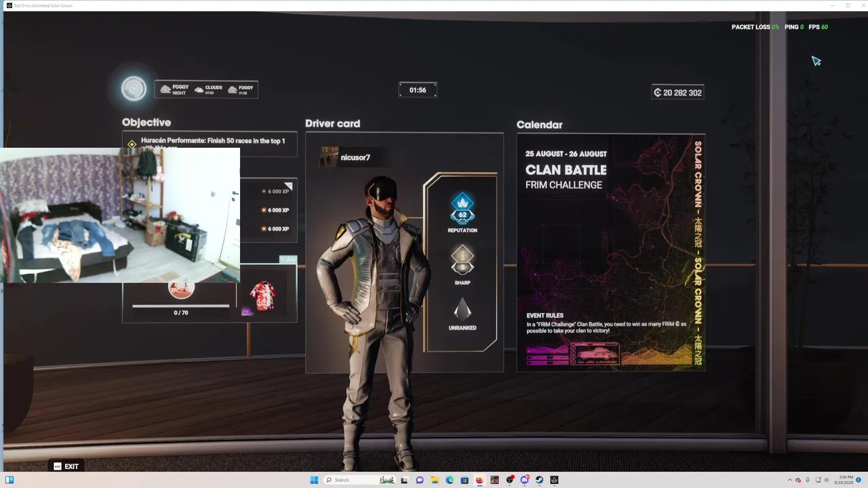Image resolution: width=868 pixels, height=488 pixels.
Task: Expand the system tray hidden icons chevron
Action: pos(790,480)
